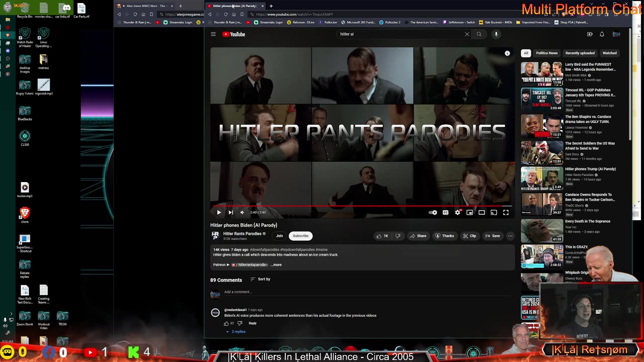Screen dimensions: 644x362
Task: Open more actions ellipsis beside Save
Action: [x=510, y=236]
